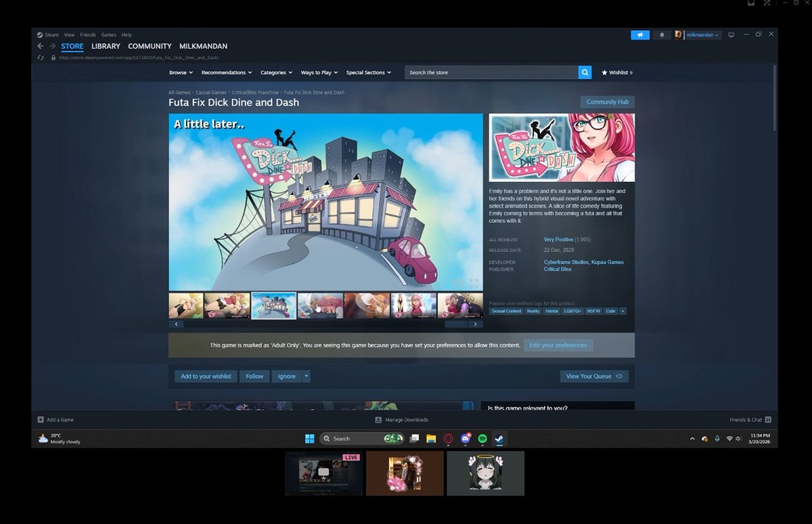Open Friends & Chat panel
The image size is (812, 524).
[x=750, y=420]
